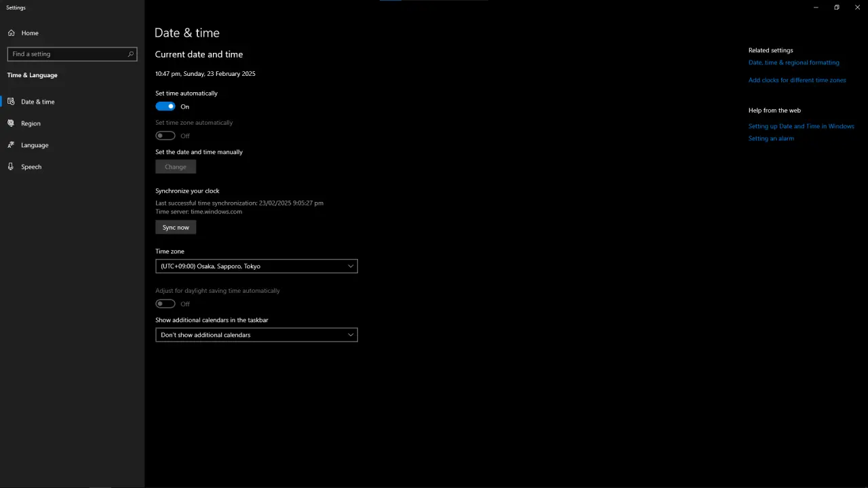
Task: Click the Change button for manual time
Action: 176,167
